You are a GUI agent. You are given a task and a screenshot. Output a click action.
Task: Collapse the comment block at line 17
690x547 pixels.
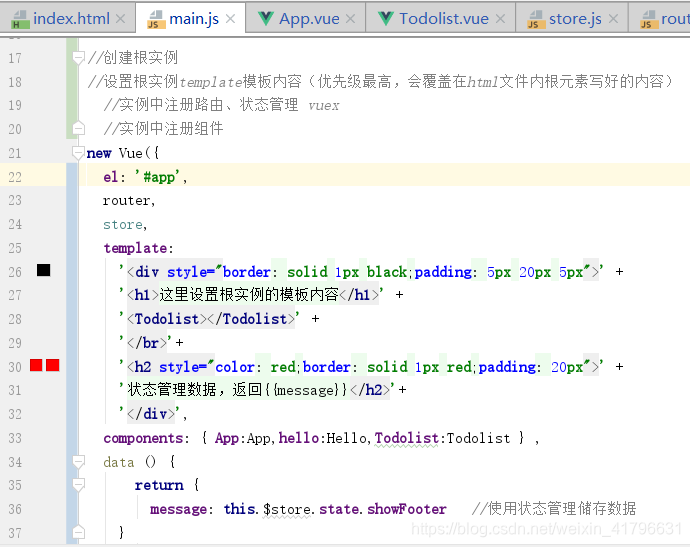(78, 58)
